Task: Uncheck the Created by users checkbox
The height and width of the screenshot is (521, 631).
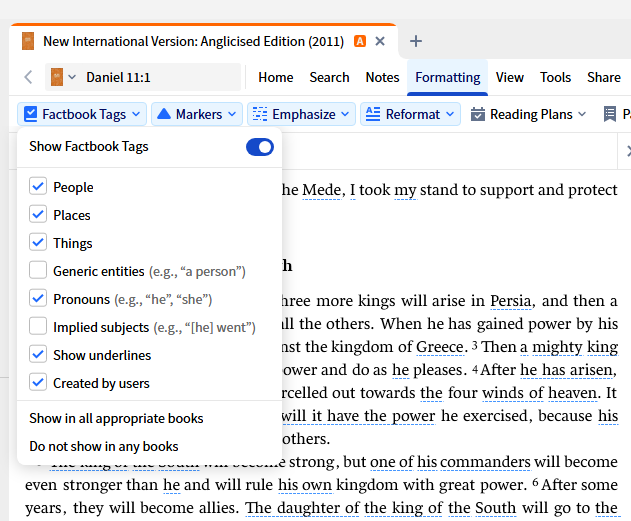Action: (x=38, y=382)
